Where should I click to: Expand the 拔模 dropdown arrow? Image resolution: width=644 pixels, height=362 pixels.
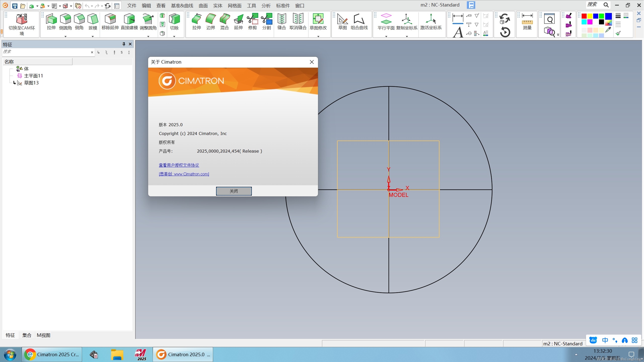[x=93, y=37]
